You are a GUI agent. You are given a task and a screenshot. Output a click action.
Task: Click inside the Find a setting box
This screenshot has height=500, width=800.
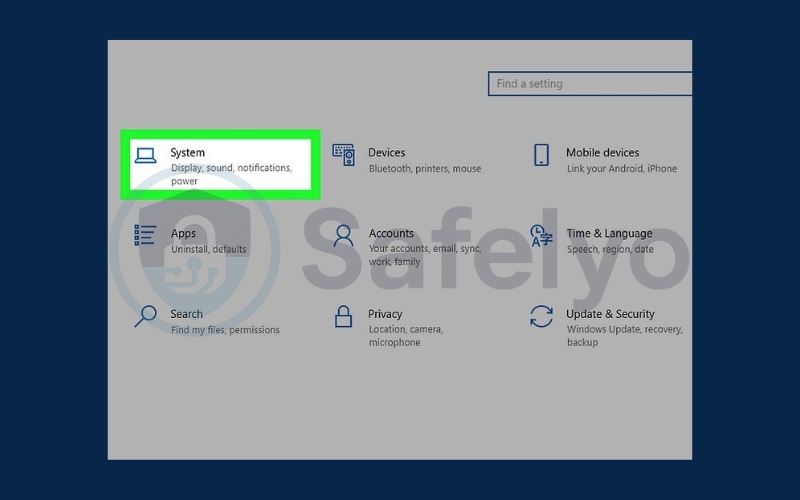590,84
